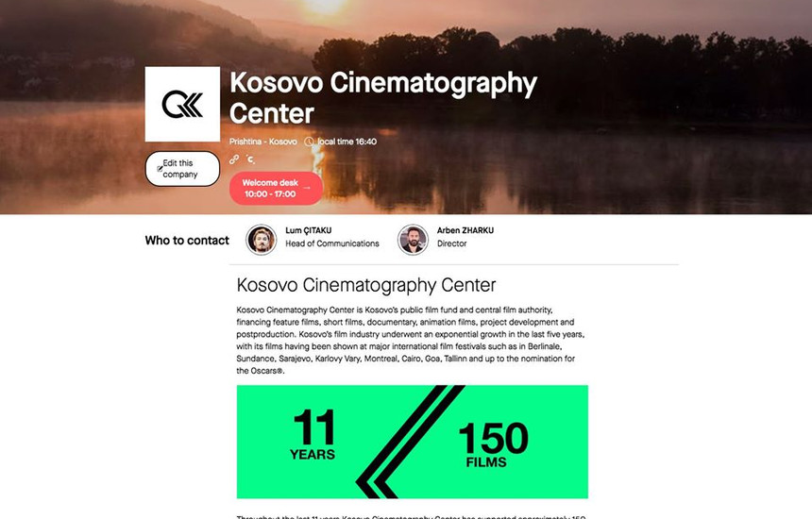Click the Kosovo Cinematography Center section heading
812x519 pixels.
pos(366,285)
